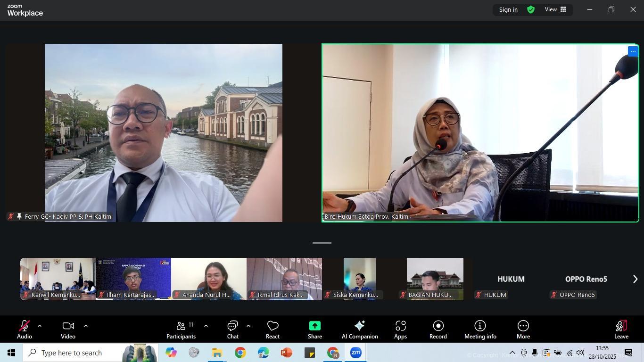Launch AI Companion
The height and width of the screenshot is (362, 644).
pyautogui.click(x=359, y=329)
